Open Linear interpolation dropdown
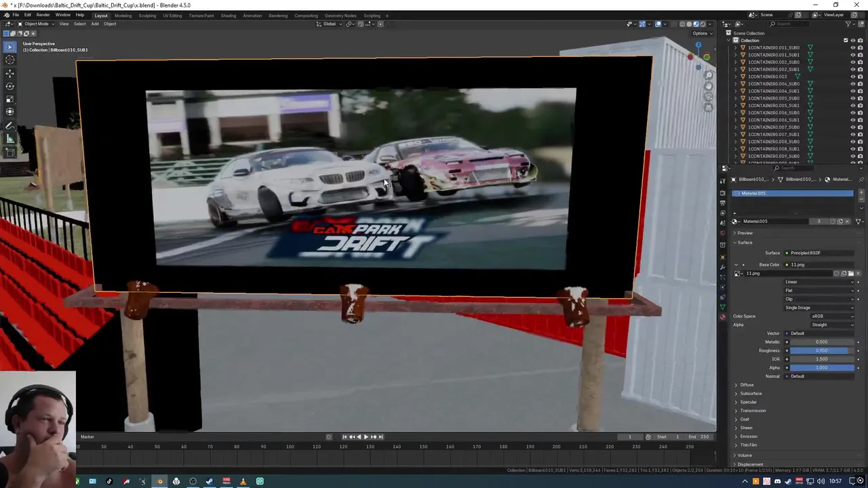Image resolution: width=868 pixels, height=488 pixels. click(x=819, y=282)
